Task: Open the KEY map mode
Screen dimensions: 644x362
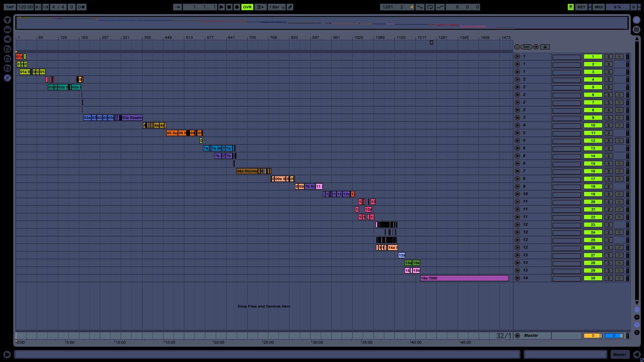Action: [581, 7]
